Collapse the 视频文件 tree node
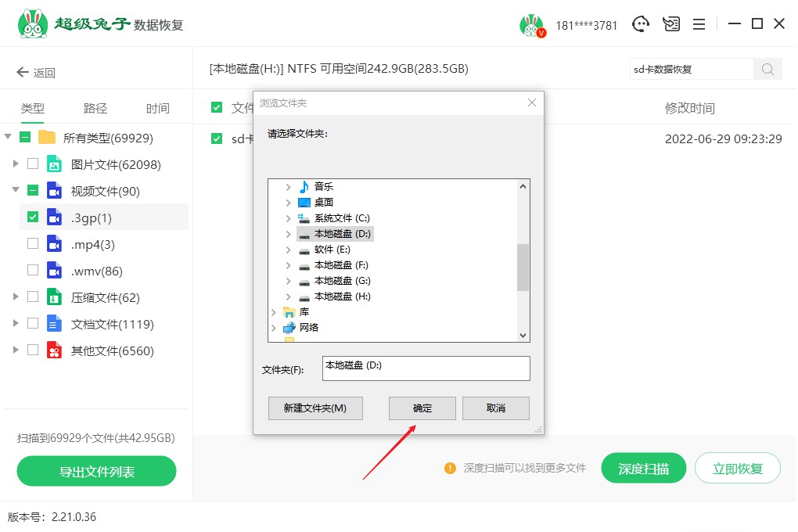Screen dimensions: 798x532 16,190
